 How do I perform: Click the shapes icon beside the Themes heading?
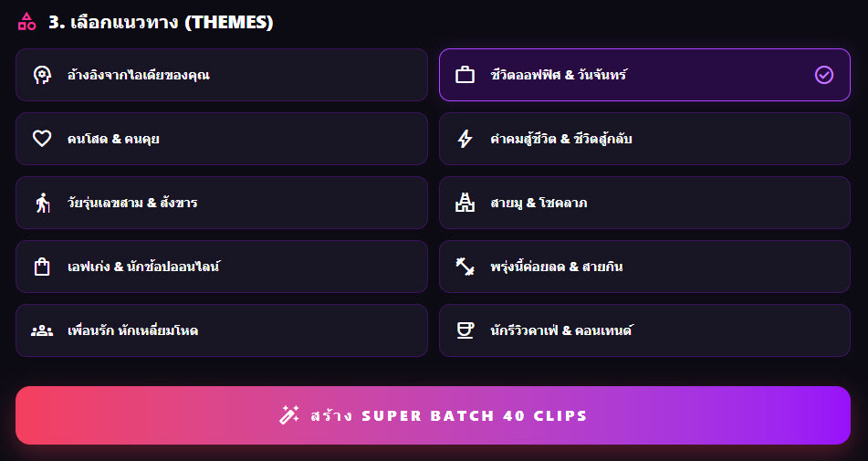[x=26, y=22]
